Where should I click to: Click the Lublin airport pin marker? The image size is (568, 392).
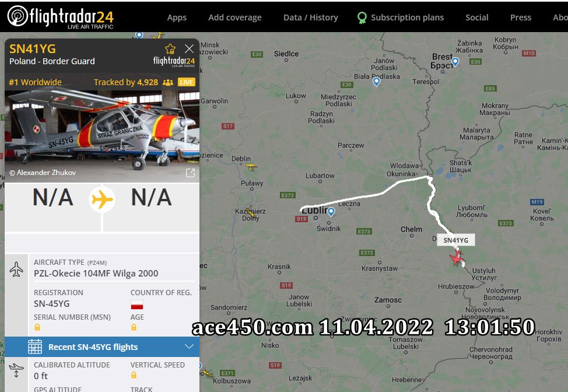tap(331, 212)
